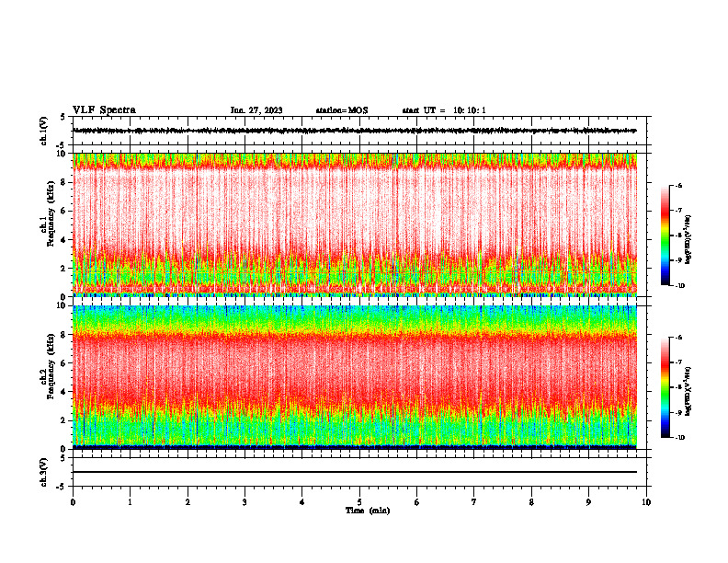Click time axis tick label 6
This screenshot has height=563, width=728.
417,502
